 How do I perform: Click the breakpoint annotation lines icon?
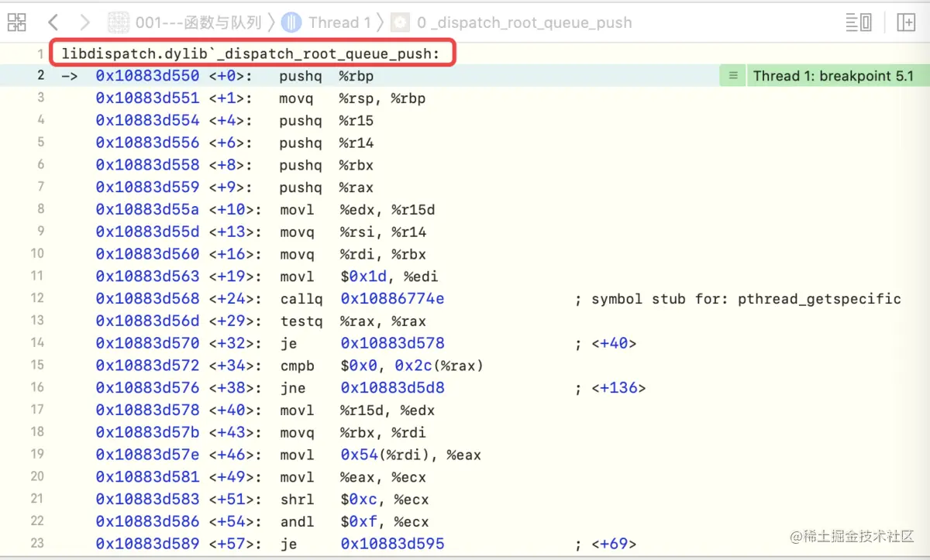pyautogui.click(x=732, y=76)
